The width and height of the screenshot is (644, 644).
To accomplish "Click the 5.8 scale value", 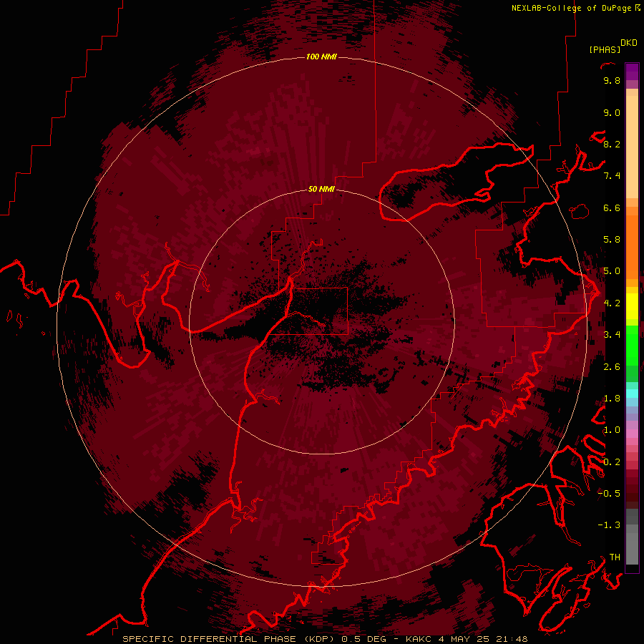I will 612,240.
